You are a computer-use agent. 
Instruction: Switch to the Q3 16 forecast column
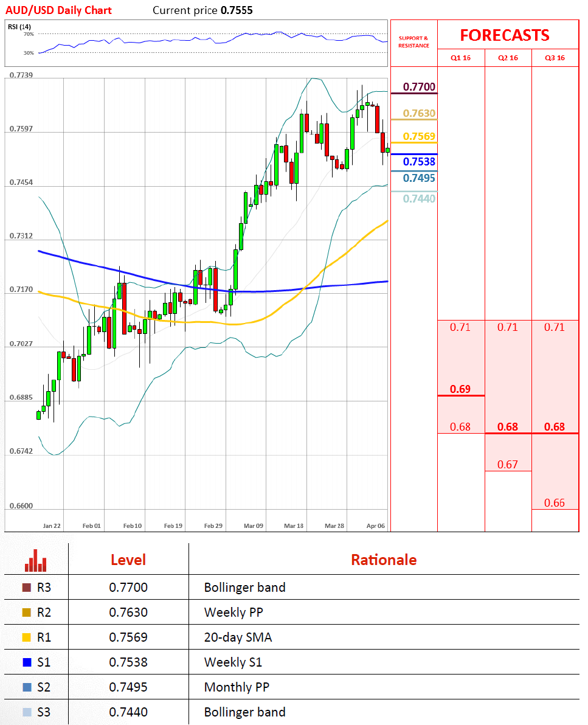[x=555, y=58]
